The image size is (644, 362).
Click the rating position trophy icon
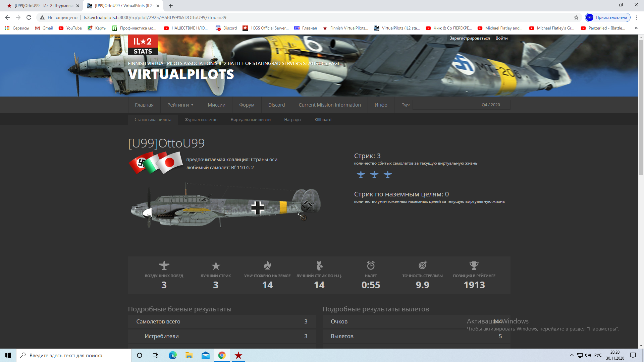coord(474,265)
